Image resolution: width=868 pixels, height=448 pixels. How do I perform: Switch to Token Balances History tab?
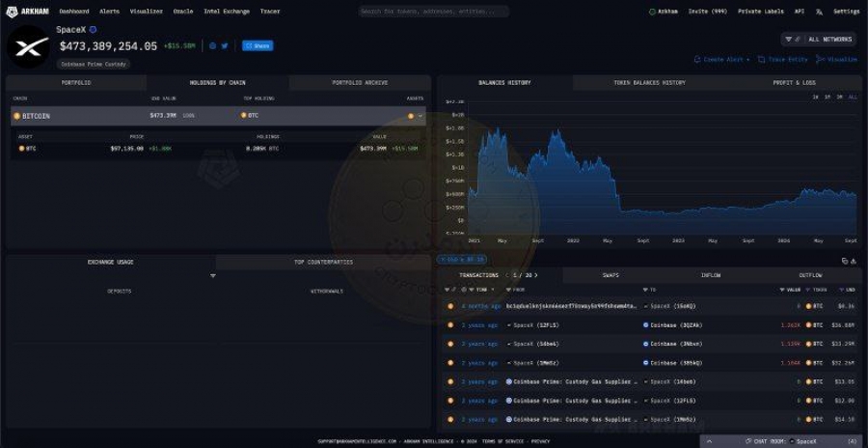click(649, 83)
